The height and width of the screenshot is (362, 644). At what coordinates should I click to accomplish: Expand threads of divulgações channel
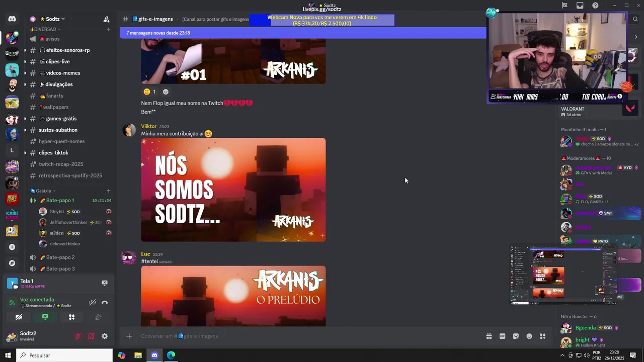click(25, 84)
